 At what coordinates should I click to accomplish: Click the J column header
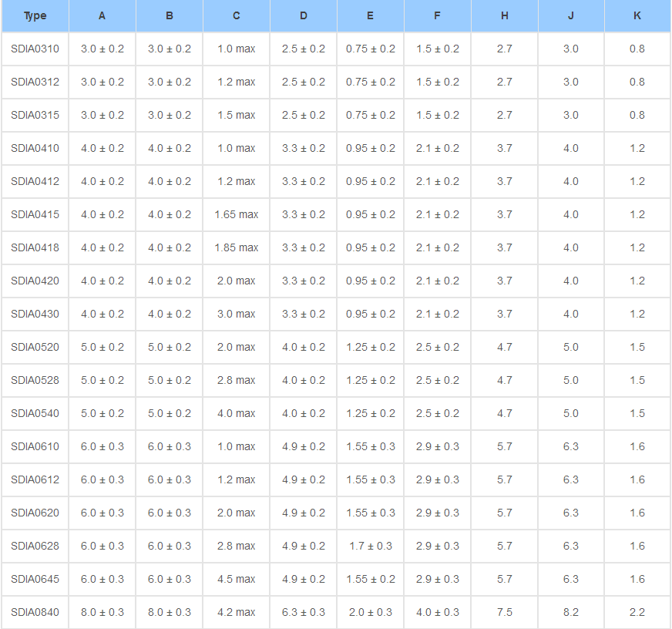coord(571,16)
